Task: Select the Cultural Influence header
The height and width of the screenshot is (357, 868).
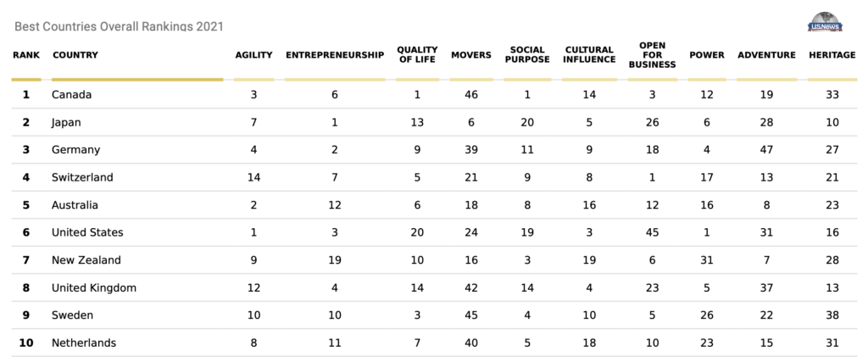Action: point(589,55)
